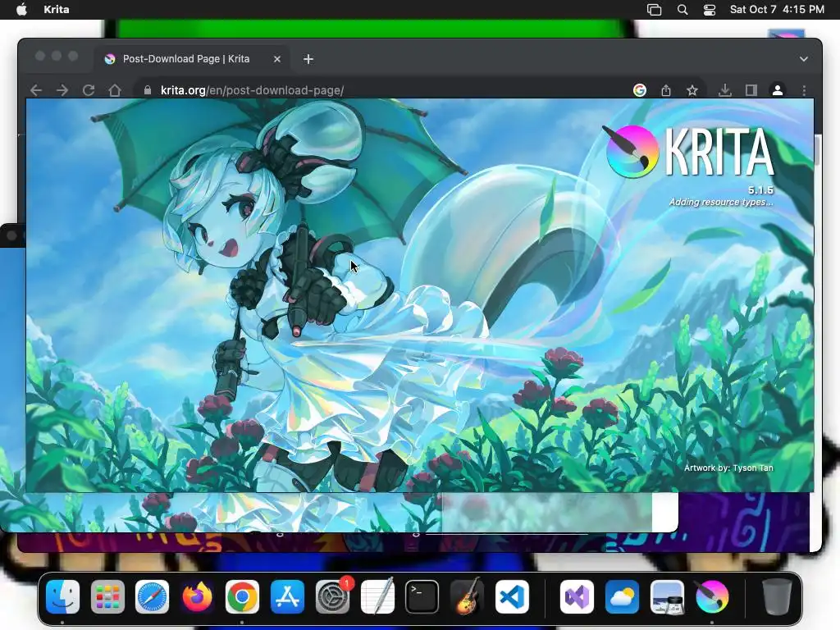The image size is (840, 630).
Task: Bookmark this page with the star
Action: click(x=692, y=90)
